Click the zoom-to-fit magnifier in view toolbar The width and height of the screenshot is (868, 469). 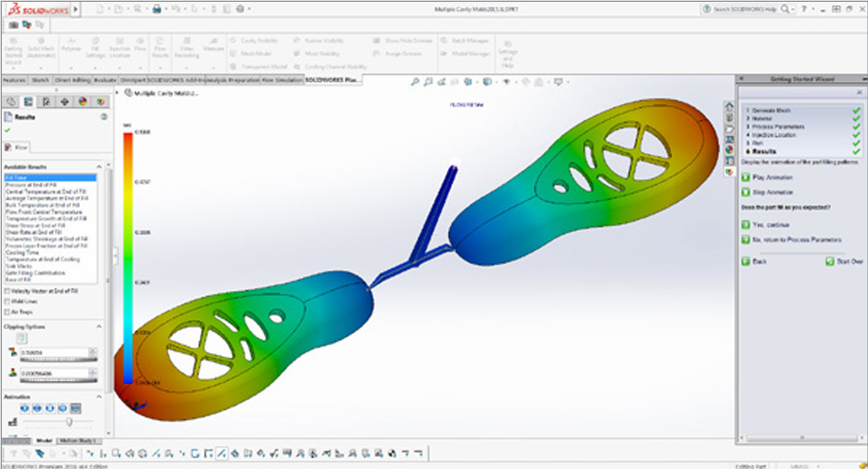415,82
